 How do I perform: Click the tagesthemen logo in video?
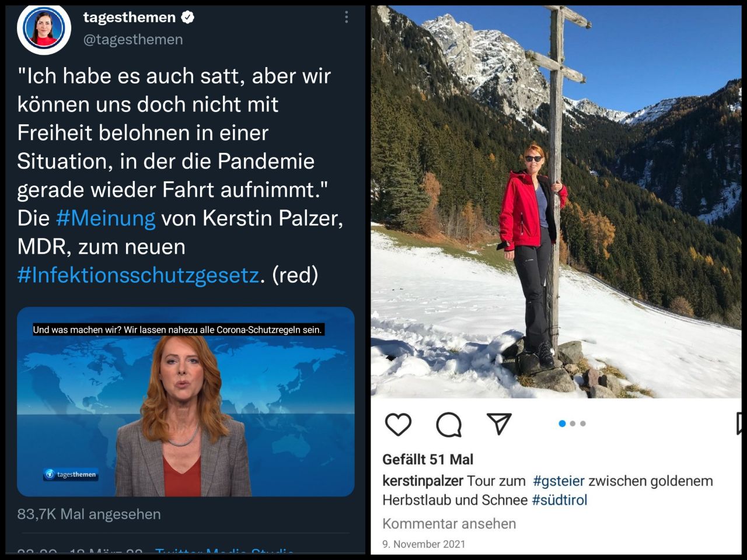click(x=71, y=474)
